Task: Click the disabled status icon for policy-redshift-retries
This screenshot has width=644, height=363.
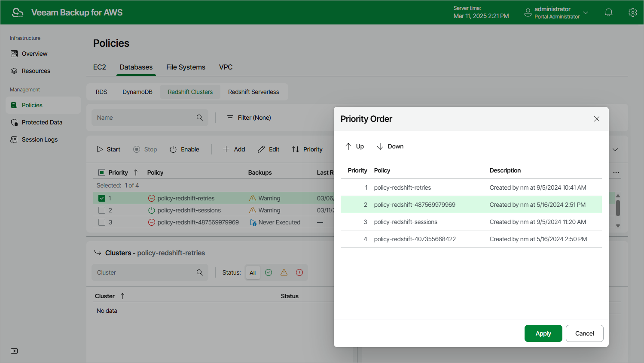Action: click(x=152, y=198)
